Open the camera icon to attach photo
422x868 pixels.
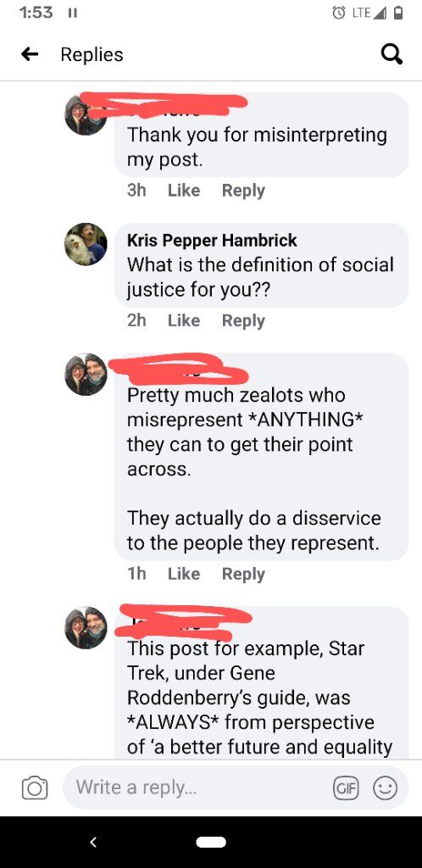tap(34, 787)
